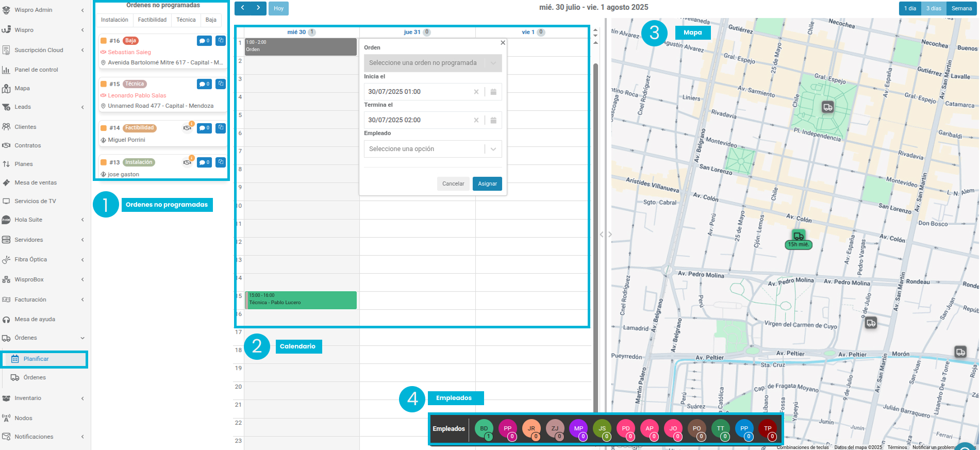The width and height of the screenshot is (980, 450).
Task: Open comments on order #16
Action: [x=204, y=41]
